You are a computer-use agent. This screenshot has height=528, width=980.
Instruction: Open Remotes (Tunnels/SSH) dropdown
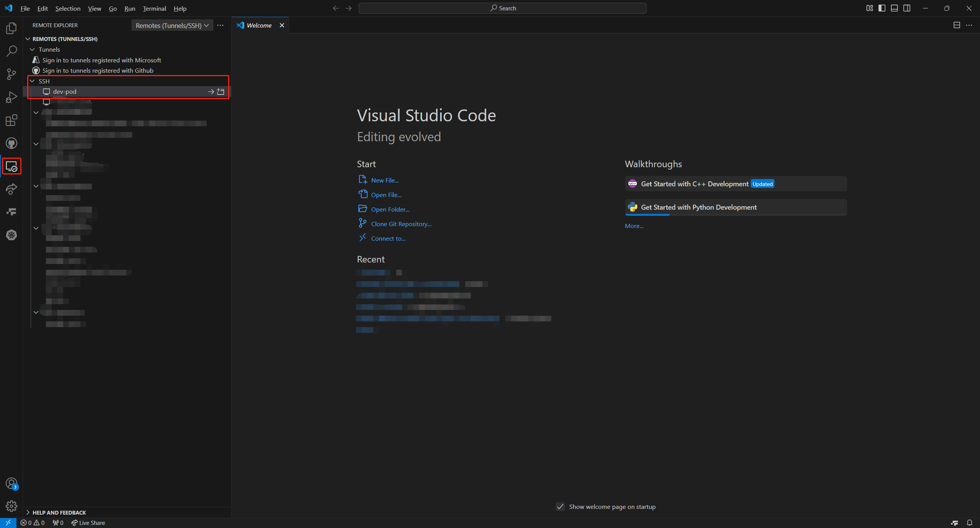tap(172, 25)
